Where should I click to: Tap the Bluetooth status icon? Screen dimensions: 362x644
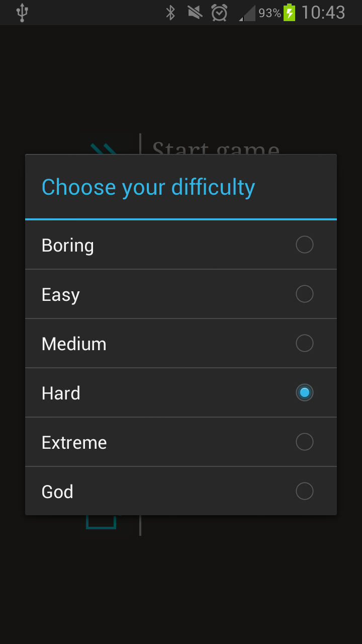tap(170, 13)
